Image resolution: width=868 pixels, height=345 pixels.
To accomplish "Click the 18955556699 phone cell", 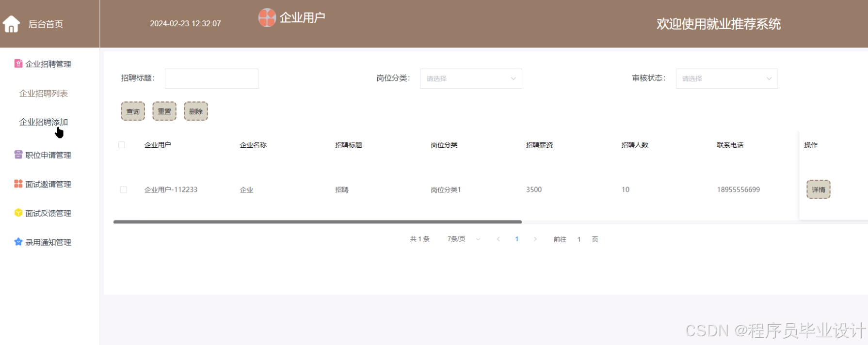I will (x=739, y=189).
